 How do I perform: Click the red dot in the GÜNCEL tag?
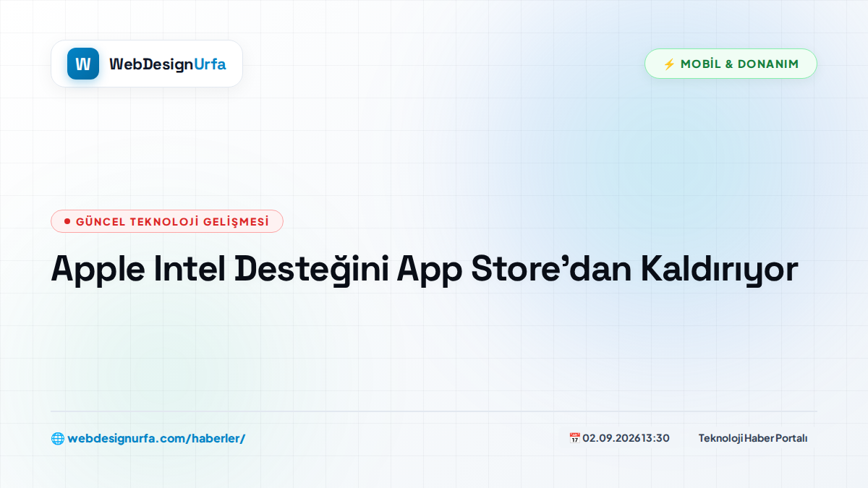point(67,221)
